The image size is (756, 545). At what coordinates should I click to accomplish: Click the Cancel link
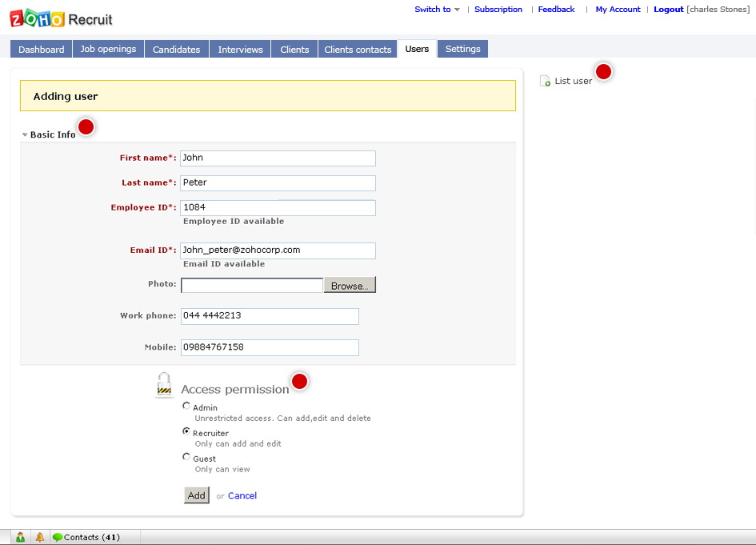tap(242, 495)
